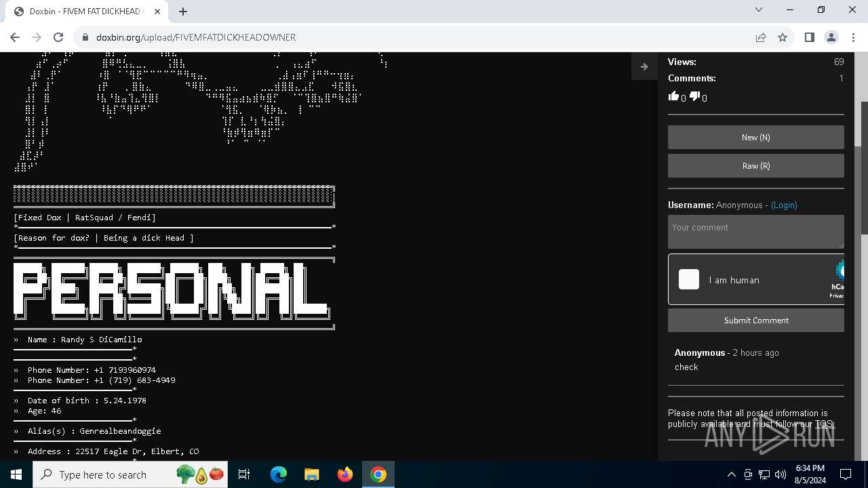Click the taskbar search box

point(129,474)
